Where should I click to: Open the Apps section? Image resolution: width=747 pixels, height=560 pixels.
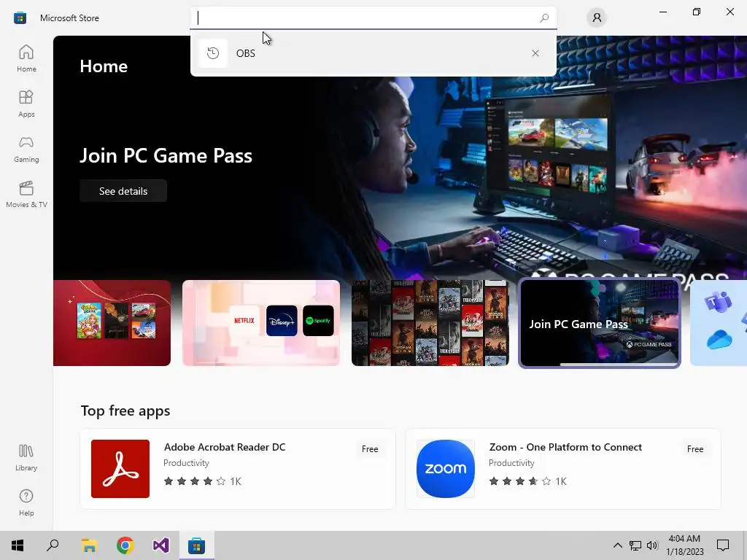pos(26,104)
